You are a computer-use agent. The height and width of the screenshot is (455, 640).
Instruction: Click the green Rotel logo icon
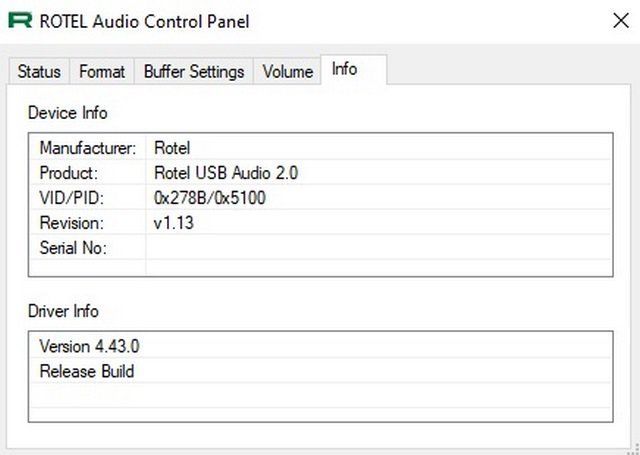(20, 21)
